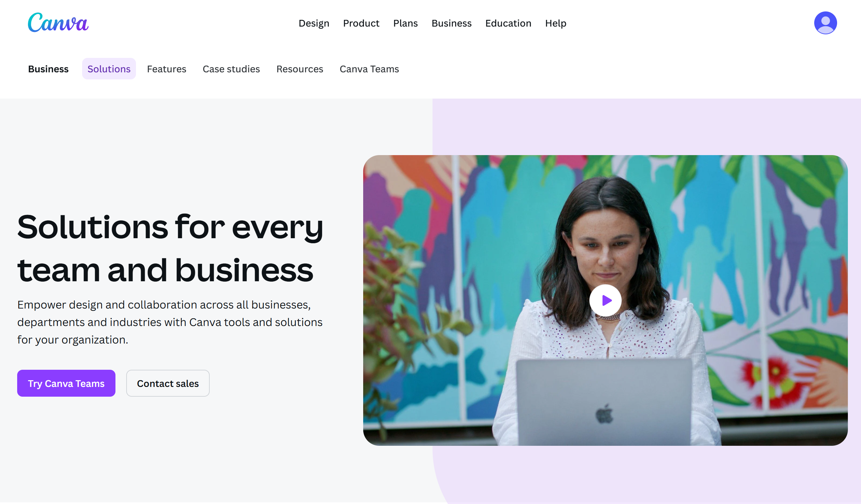Go to the Education menu

click(x=508, y=23)
